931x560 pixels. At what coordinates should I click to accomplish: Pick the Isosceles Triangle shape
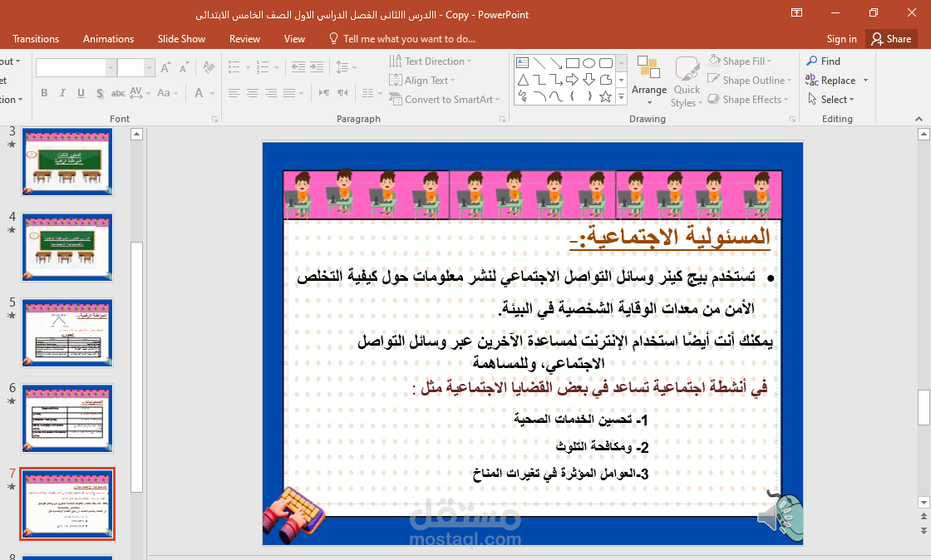(523, 80)
